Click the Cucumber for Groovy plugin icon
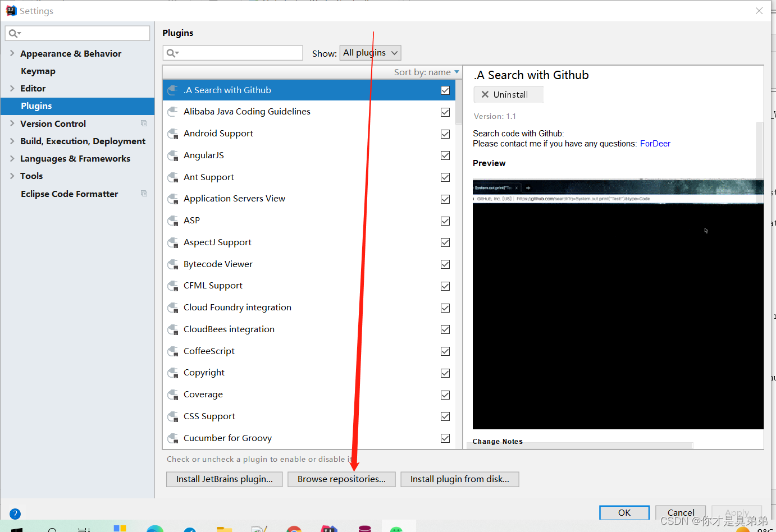 (x=172, y=438)
